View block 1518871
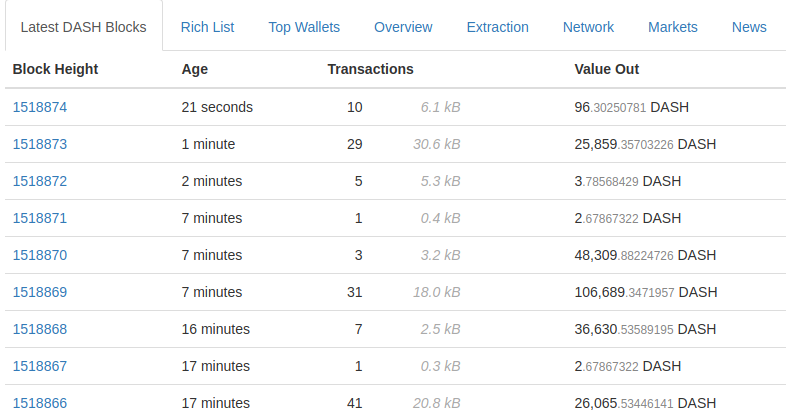The height and width of the screenshot is (416, 786). [x=40, y=219]
